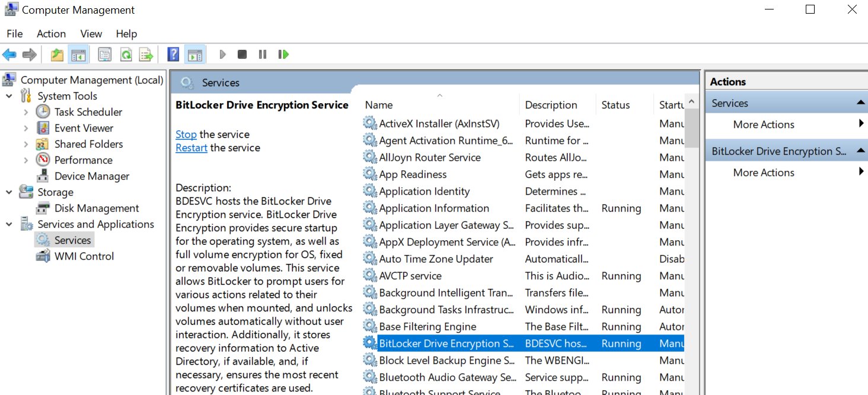Collapse the System Tools tree node

point(9,96)
